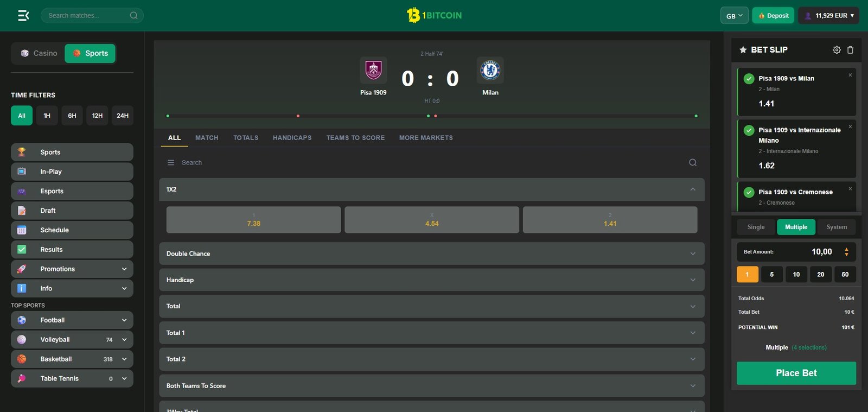
Task: Click the hamburger menu icon in header
Action: click(23, 15)
